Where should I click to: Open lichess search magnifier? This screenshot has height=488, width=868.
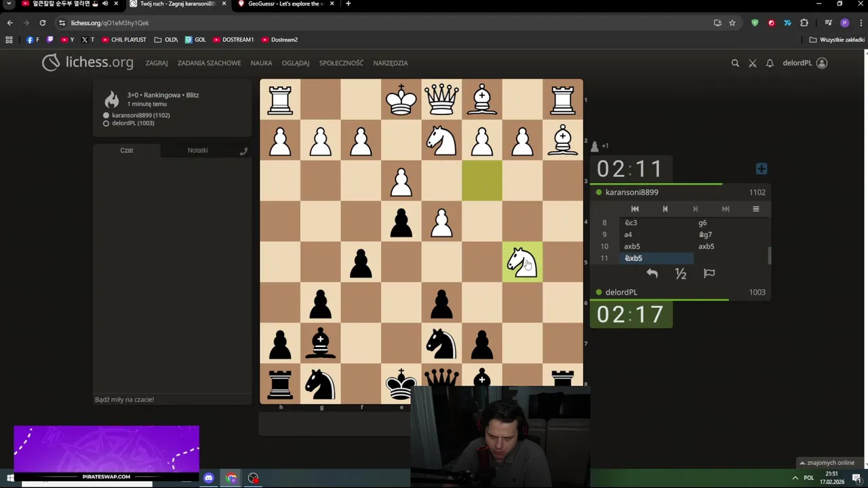[x=735, y=63]
